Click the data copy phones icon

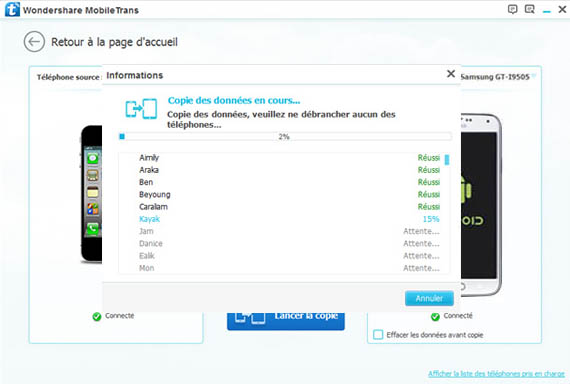141,108
